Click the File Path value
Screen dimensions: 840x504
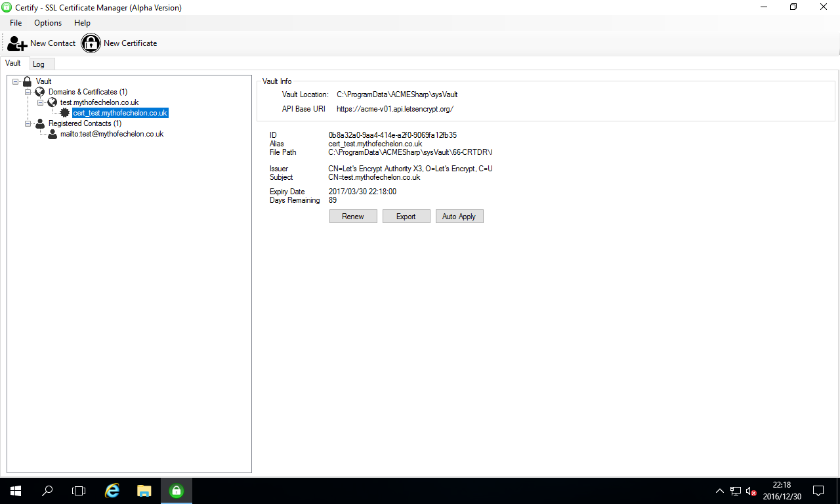[410, 152]
